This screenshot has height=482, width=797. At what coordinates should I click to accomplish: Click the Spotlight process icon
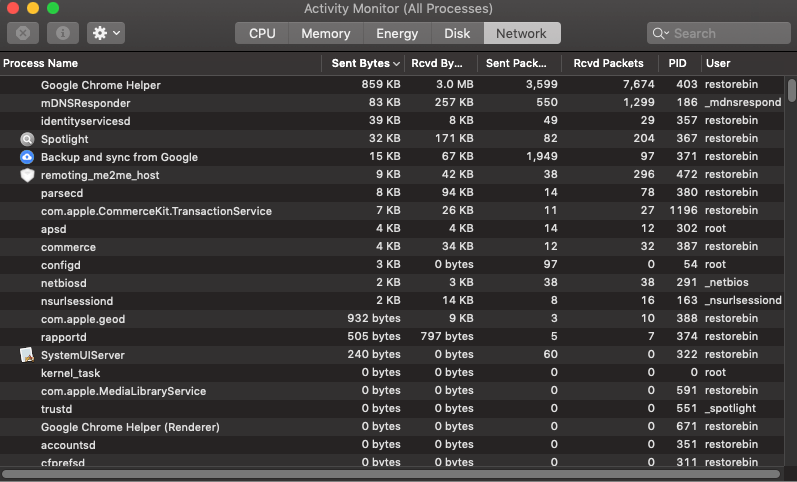(27, 139)
